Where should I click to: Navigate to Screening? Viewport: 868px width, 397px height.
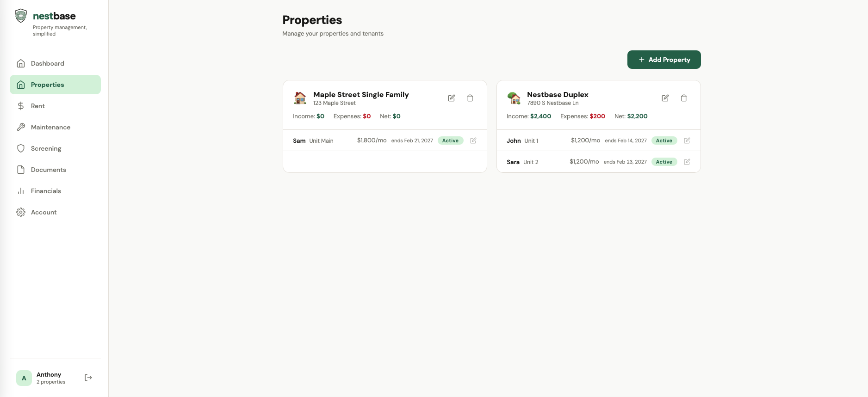click(46, 148)
